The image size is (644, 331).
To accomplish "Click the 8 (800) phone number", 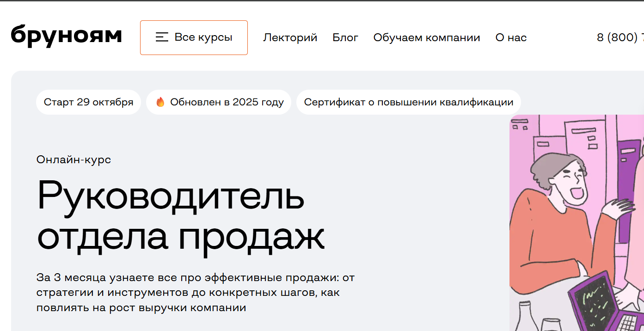I will click(x=619, y=37).
